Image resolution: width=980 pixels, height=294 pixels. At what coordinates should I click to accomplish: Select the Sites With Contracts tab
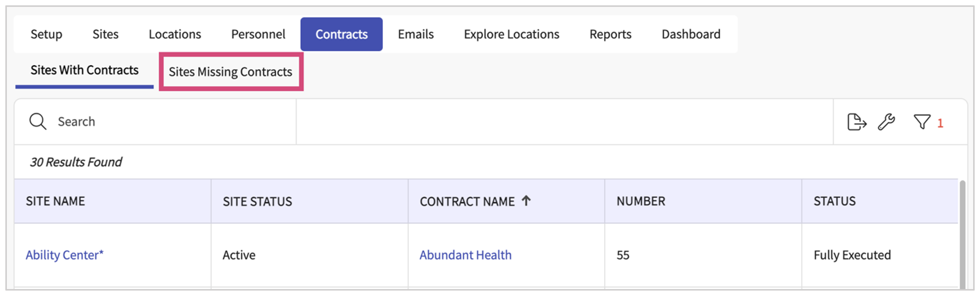pos(84,70)
